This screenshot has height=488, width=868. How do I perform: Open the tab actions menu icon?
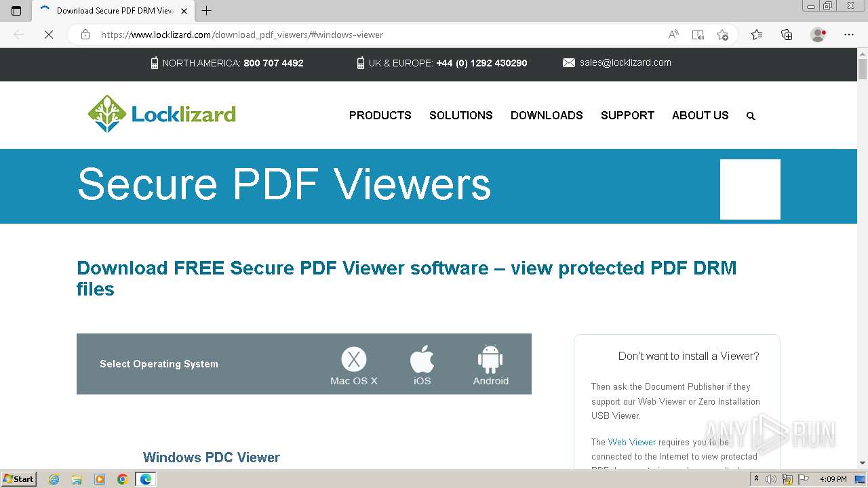coord(16,11)
